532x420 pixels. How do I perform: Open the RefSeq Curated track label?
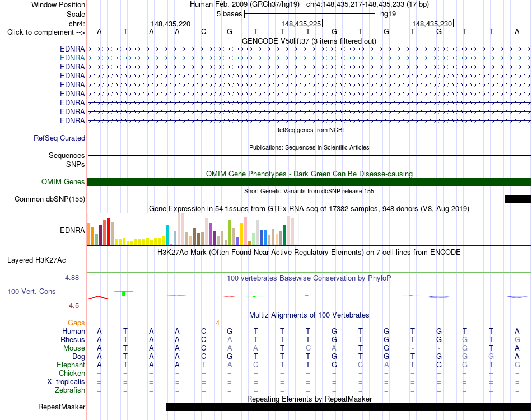59,138
